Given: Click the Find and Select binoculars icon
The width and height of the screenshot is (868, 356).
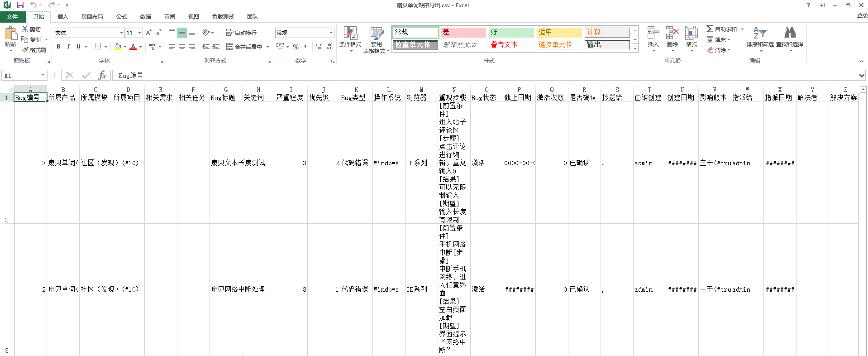Looking at the screenshot, I should (x=790, y=33).
